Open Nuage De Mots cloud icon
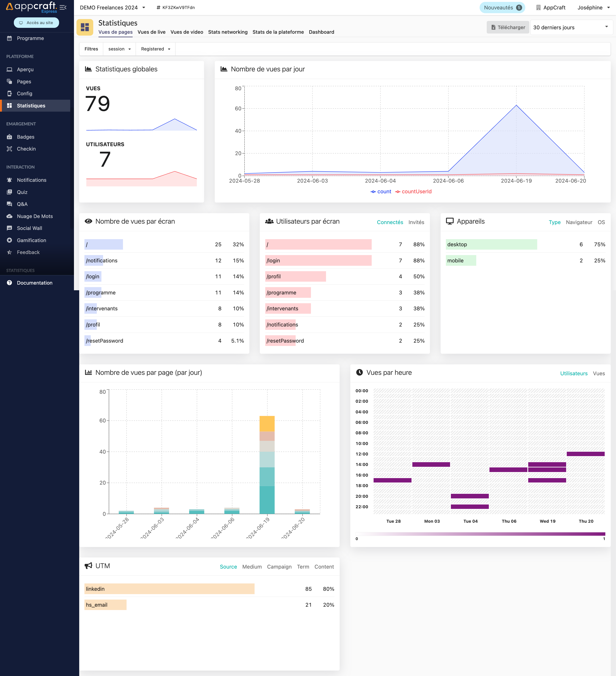Viewport: 616px width, 676px height. tap(9, 216)
